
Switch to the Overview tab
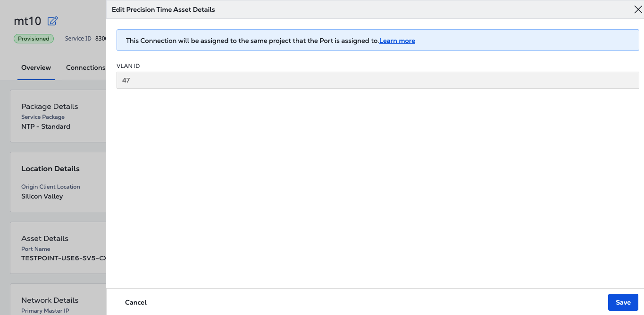click(x=36, y=67)
